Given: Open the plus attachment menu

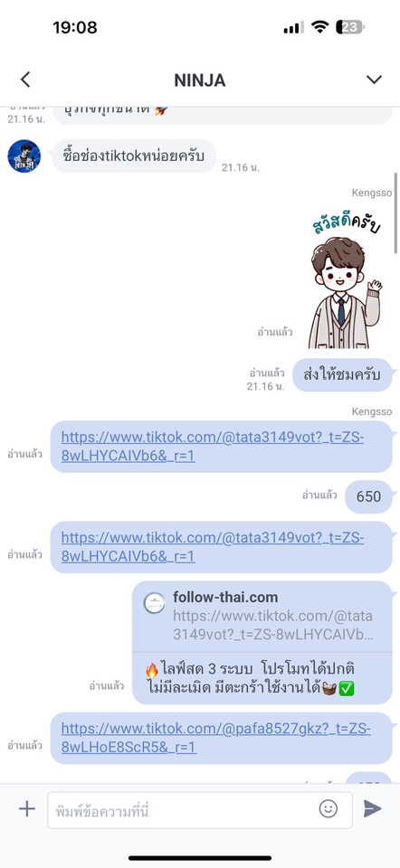Looking at the screenshot, I should click(x=26, y=809).
